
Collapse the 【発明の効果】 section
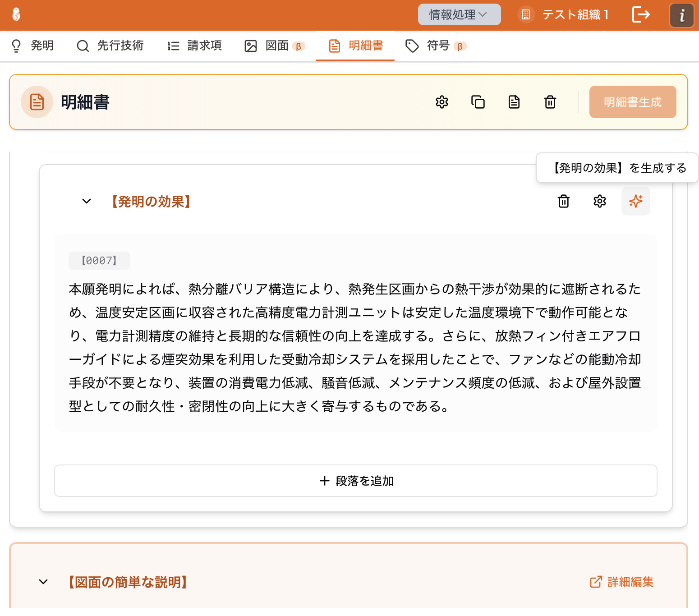(x=87, y=201)
